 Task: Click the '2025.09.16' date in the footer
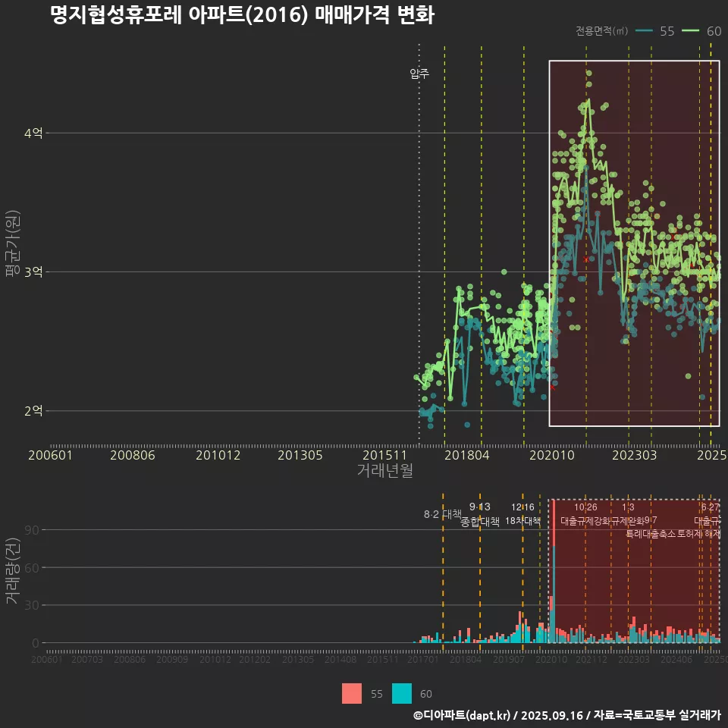[551, 715]
